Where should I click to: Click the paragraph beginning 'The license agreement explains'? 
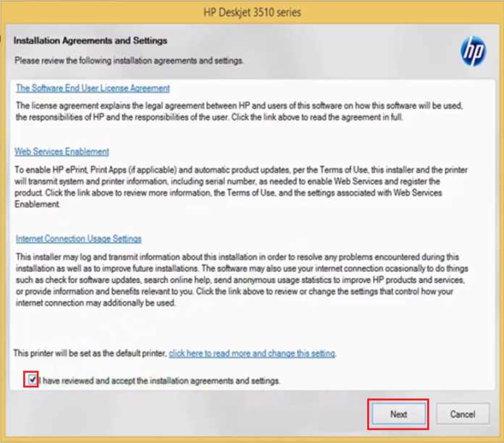point(240,111)
